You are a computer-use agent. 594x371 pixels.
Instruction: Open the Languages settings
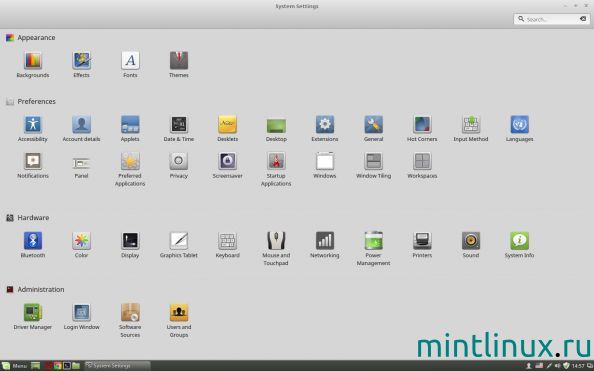pos(519,128)
